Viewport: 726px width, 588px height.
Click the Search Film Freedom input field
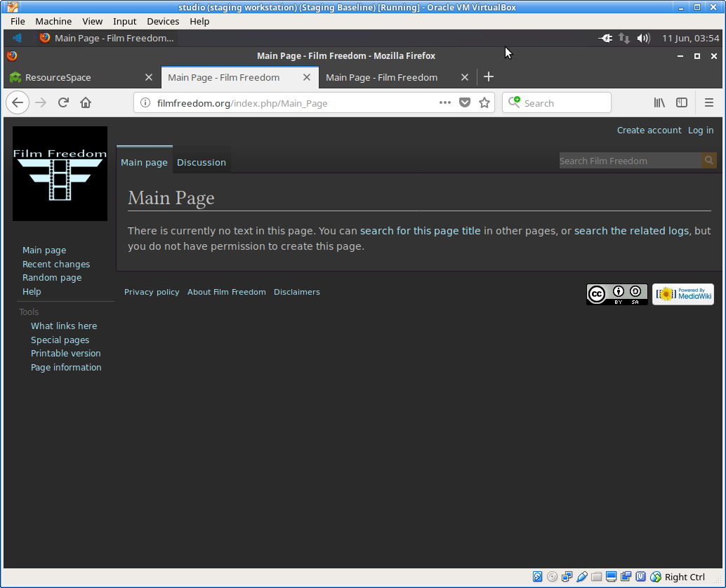pyautogui.click(x=629, y=161)
